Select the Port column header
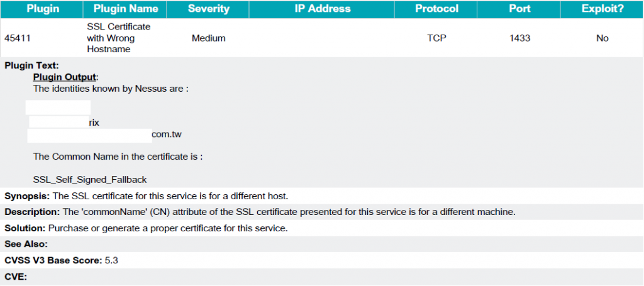644x286 pixels. pyautogui.click(x=519, y=9)
